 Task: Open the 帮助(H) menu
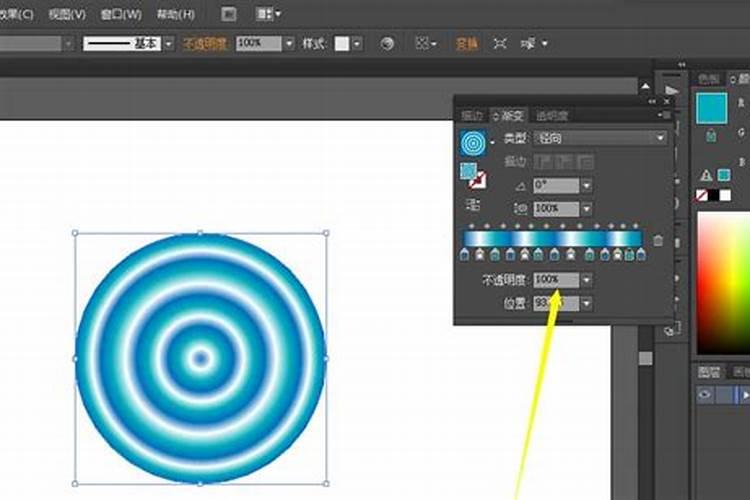[x=176, y=14]
